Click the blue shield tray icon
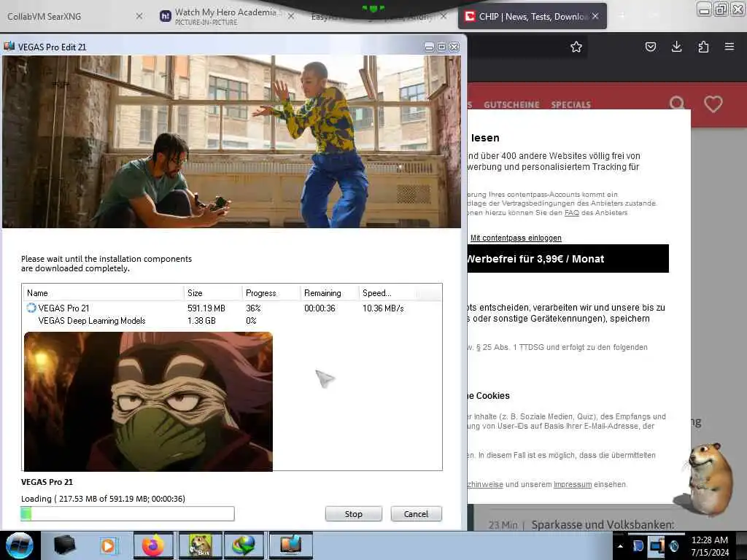This screenshot has height=560, width=747. coord(638,546)
